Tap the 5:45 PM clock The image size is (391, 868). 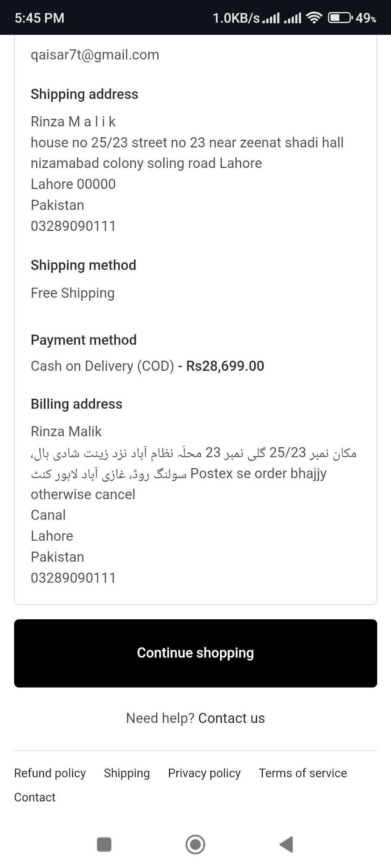coord(39,18)
